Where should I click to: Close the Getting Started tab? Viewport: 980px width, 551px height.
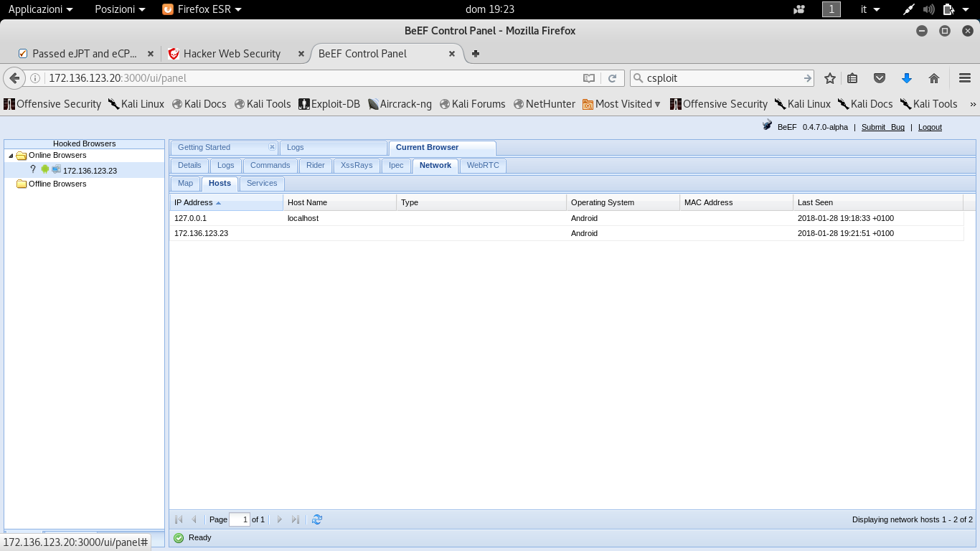coord(272,147)
